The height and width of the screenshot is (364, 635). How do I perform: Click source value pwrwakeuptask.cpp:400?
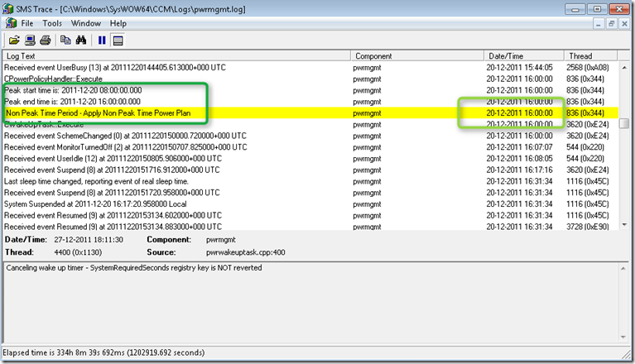click(245, 252)
